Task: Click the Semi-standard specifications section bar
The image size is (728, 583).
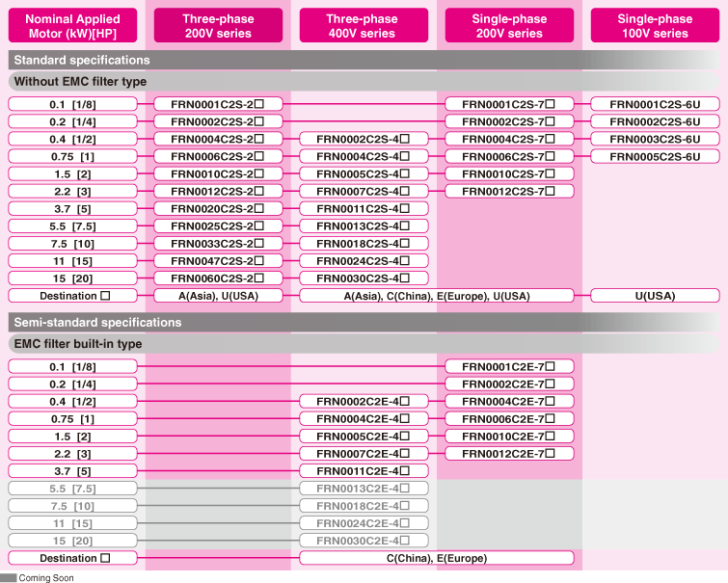Action: (x=364, y=322)
